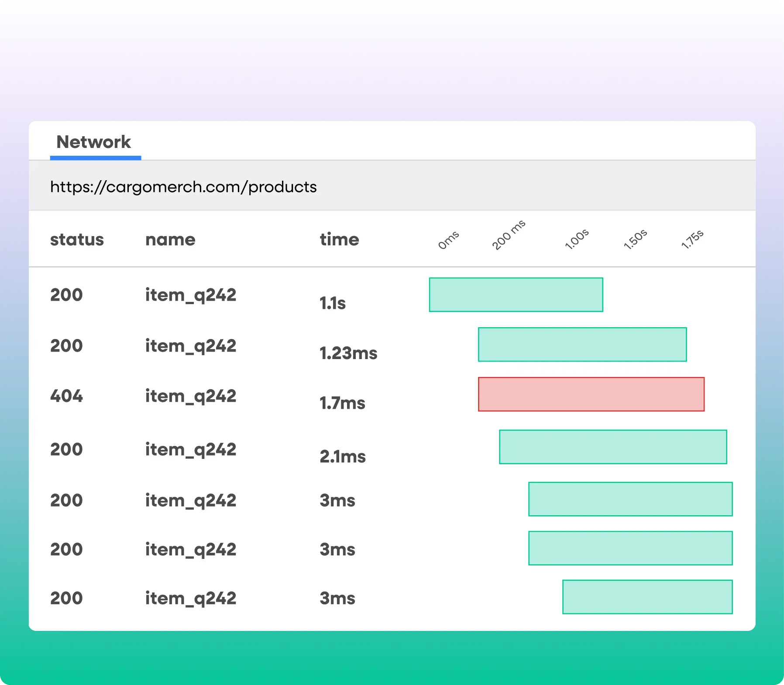Select the 2.1ms time value

[x=343, y=457]
